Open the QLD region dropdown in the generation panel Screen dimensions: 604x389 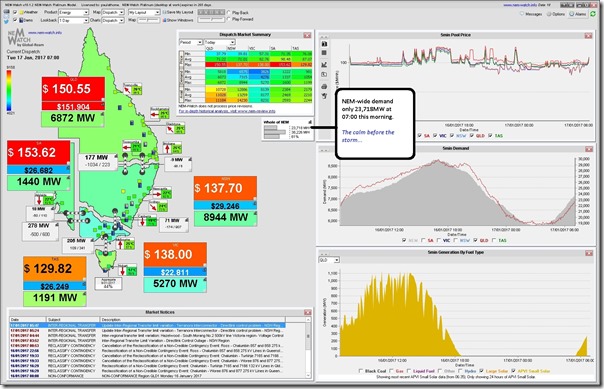[329, 260]
